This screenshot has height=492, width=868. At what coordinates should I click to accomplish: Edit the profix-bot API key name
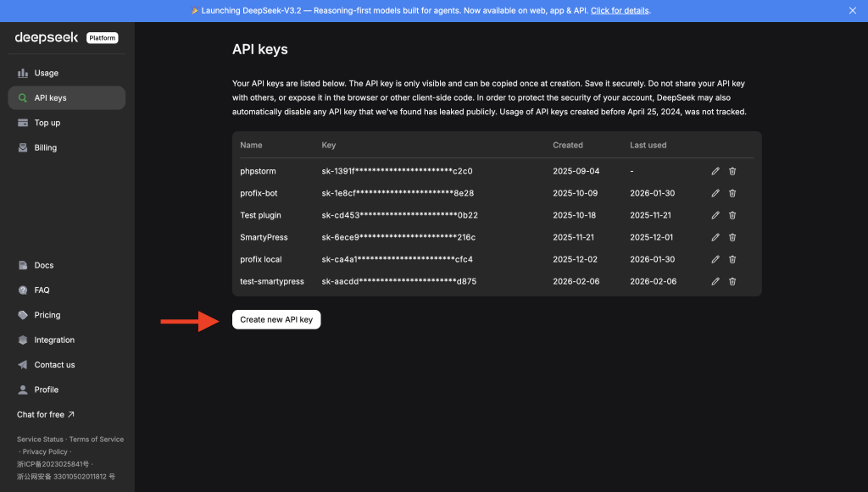(715, 193)
